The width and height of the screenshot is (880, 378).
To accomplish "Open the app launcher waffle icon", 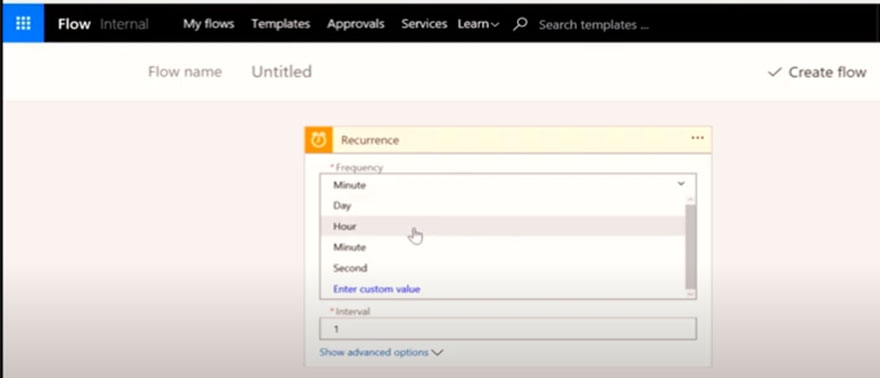I will [23, 24].
